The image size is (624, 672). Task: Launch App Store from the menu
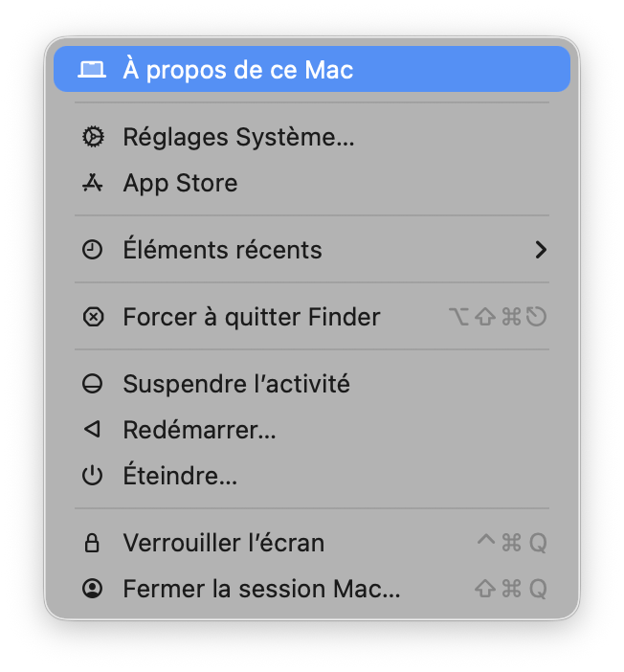coord(180,183)
